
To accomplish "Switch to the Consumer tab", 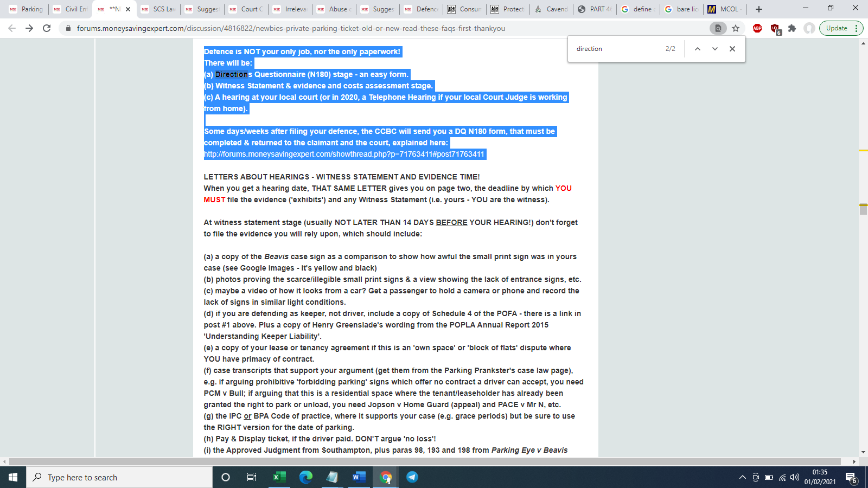I will [x=465, y=9].
